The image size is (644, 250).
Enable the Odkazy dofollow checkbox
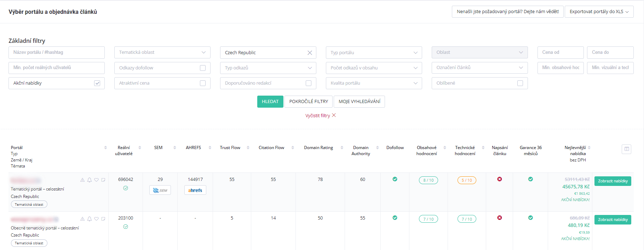pos(203,68)
